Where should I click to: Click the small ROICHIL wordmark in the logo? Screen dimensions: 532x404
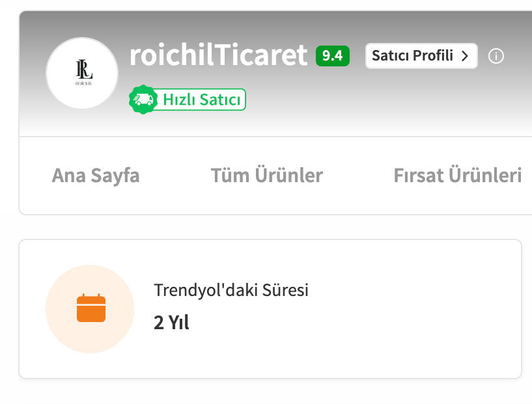(83, 83)
